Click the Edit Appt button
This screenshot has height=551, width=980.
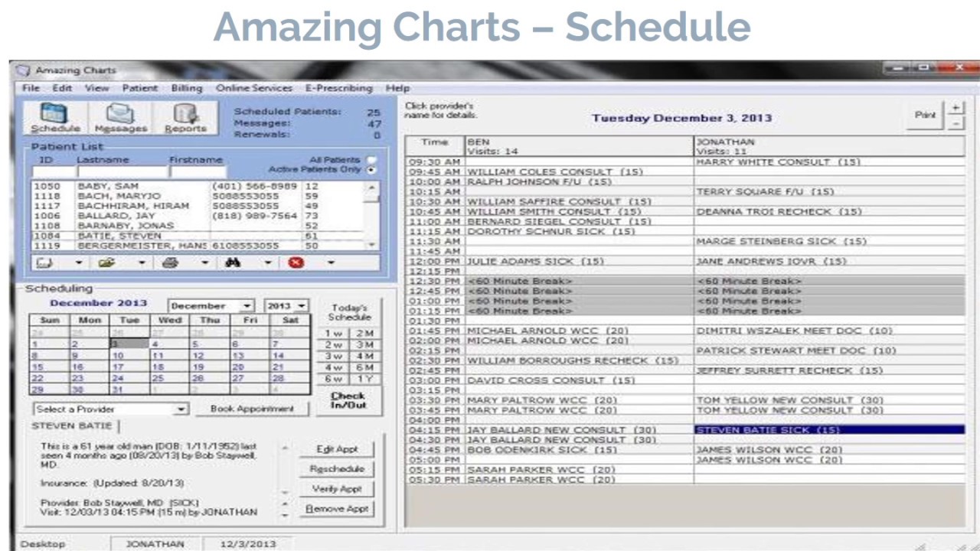click(x=337, y=449)
